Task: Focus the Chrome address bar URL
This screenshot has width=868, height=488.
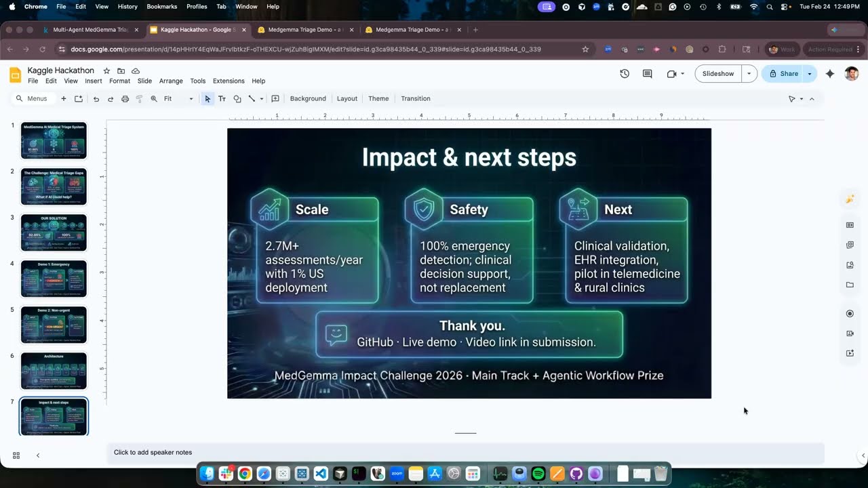Action: click(x=305, y=49)
